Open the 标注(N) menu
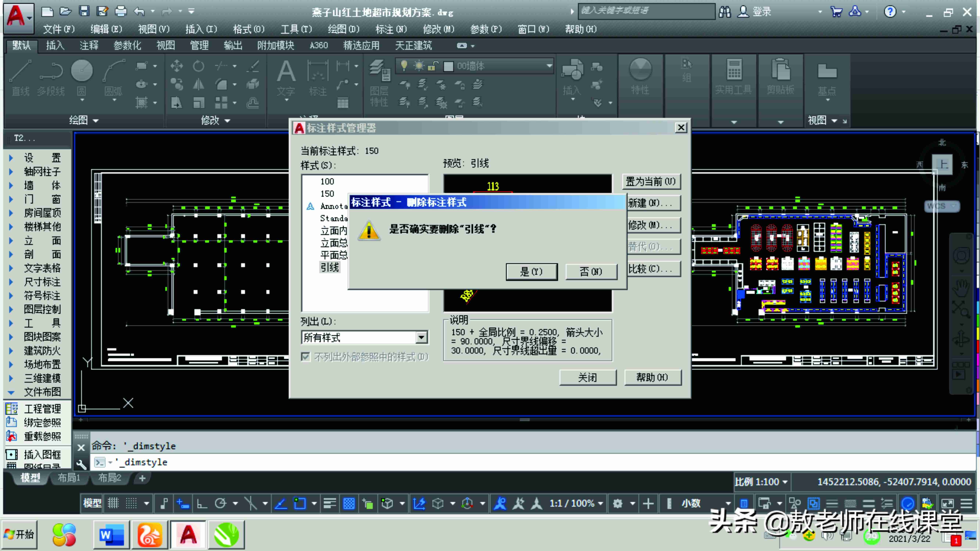980x551 pixels. click(x=391, y=29)
